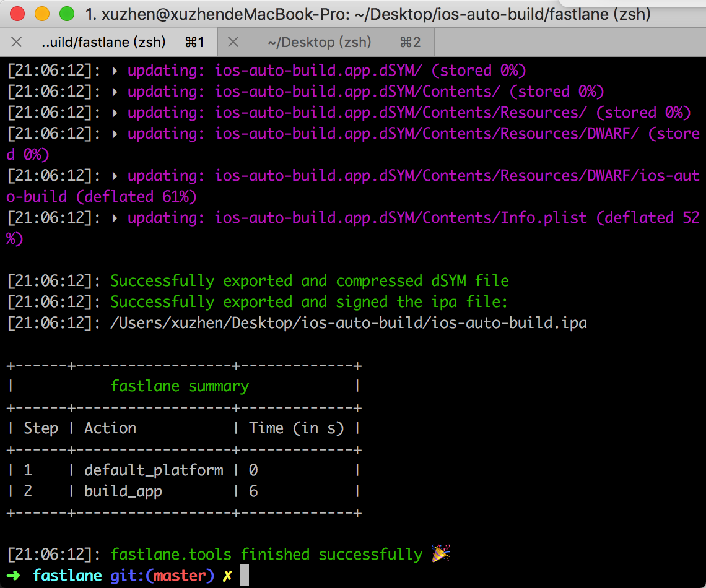Click the time value 6 for build_app

[x=253, y=491]
